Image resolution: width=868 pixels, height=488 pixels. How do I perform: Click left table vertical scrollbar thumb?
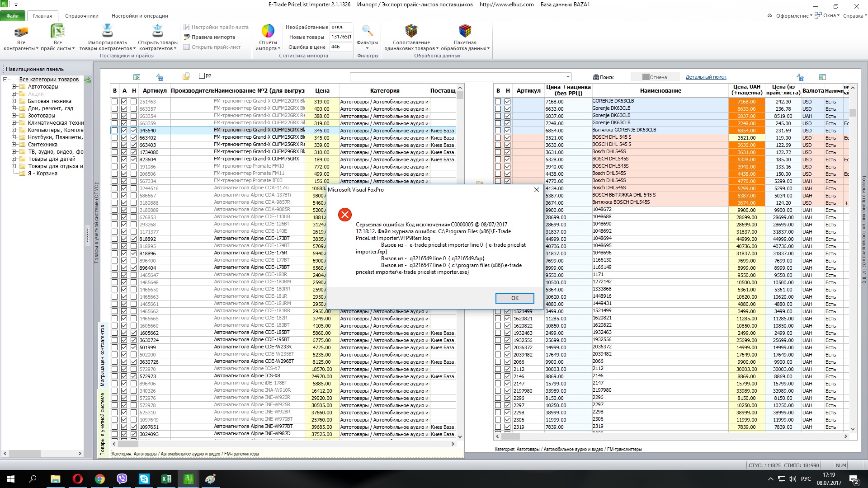pyautogui.click(x=460, y=95)
